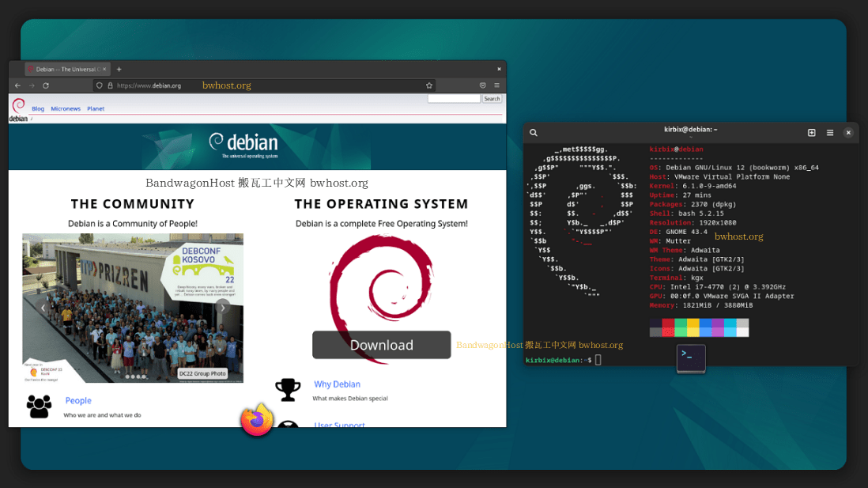Viewport: 868px width, 488px height.
Task: Close the kirbix@debian terminal window
Action: pyautogui.click(x=848, y=132)
